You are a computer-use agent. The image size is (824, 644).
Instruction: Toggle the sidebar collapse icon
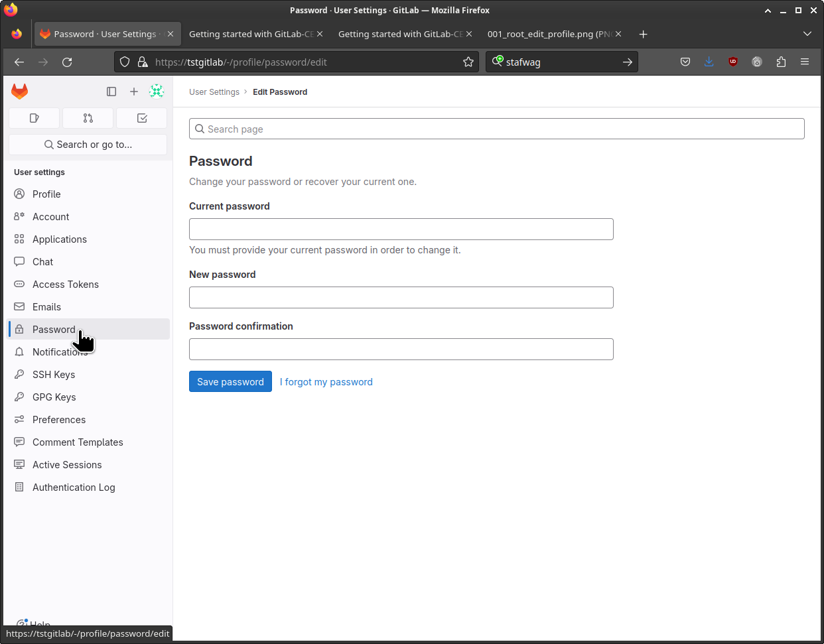tap(111, 92)
